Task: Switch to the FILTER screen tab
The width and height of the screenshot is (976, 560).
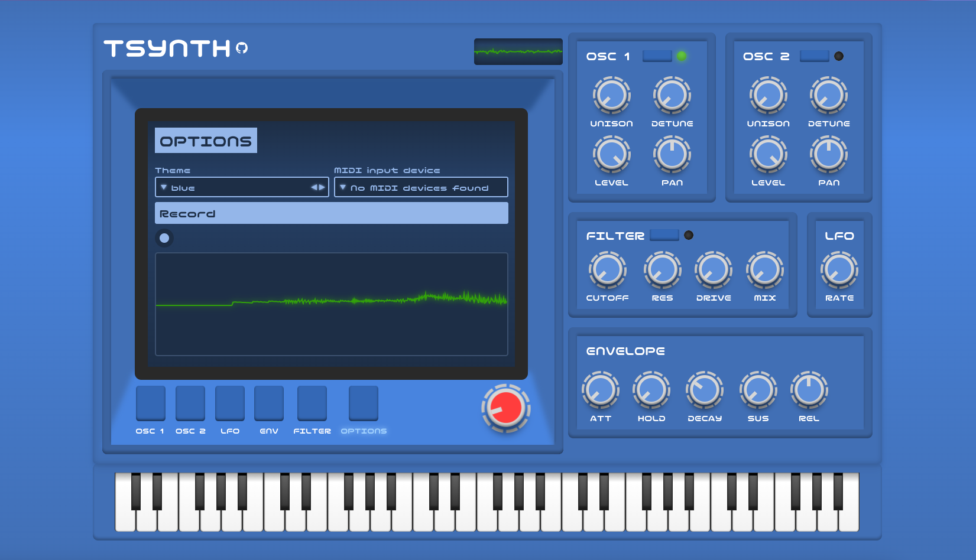Action: pos(312,403)
